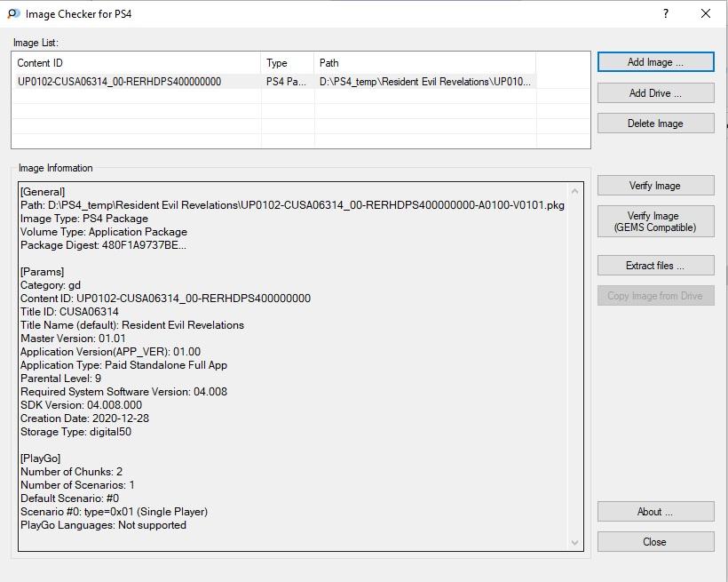Screen dimensions: 728x582
Task: Open the Extract files dialog
Action: (x=655, y=266)
